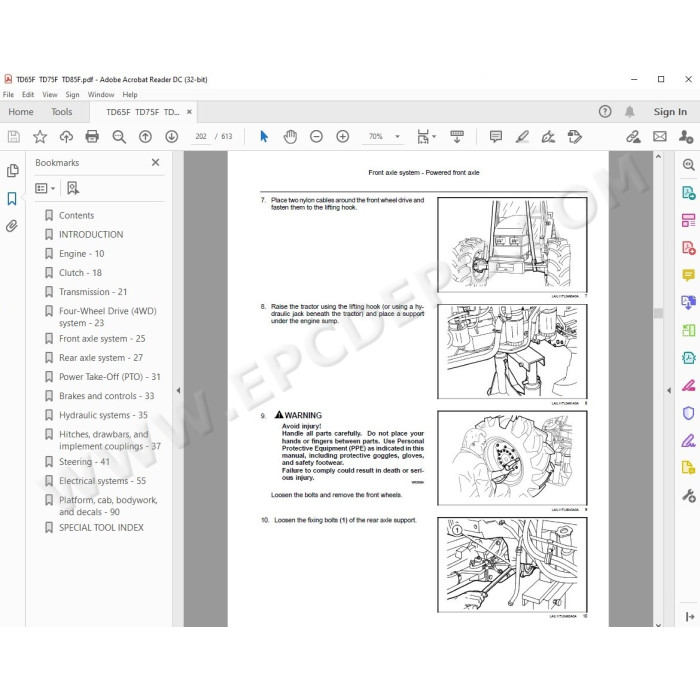The height and width of the screenshot is (700, 700).
Task: Click the share with others person icon
Action: click(x=686, y=137)
